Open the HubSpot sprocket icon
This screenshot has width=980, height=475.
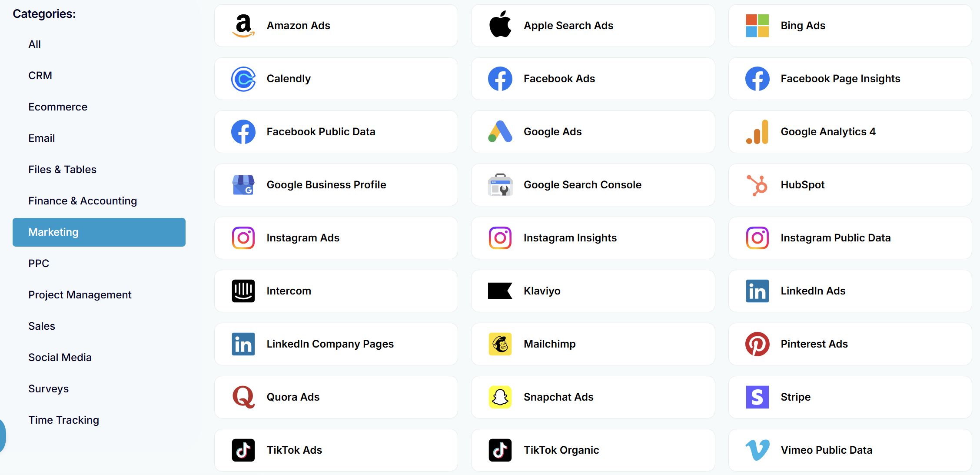tap(757, 185)
